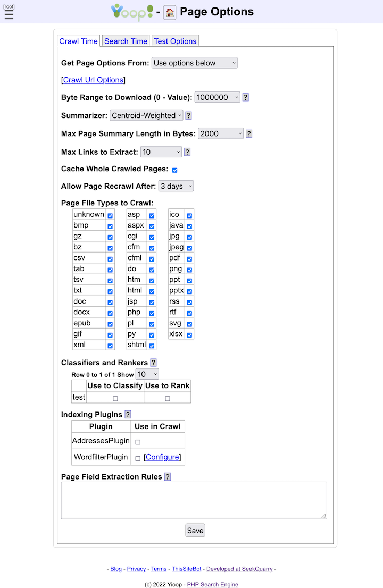Enable Use to Classify for test
383x588 pixels.
(x=115, y=399)
